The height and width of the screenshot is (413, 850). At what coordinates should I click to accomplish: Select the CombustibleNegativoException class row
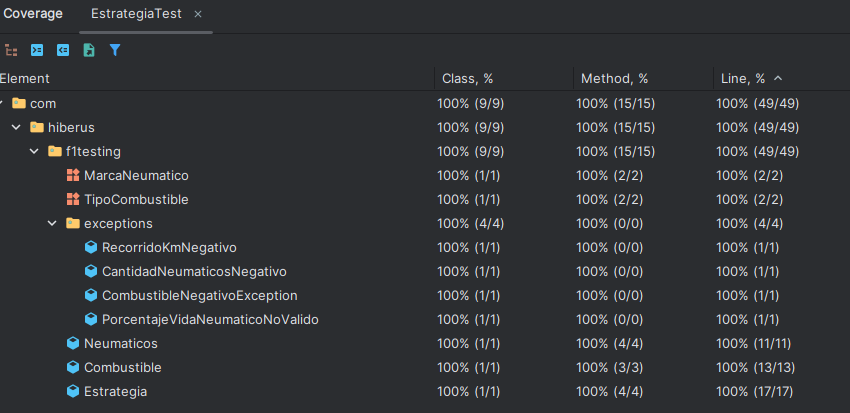[x=199, y=295]
